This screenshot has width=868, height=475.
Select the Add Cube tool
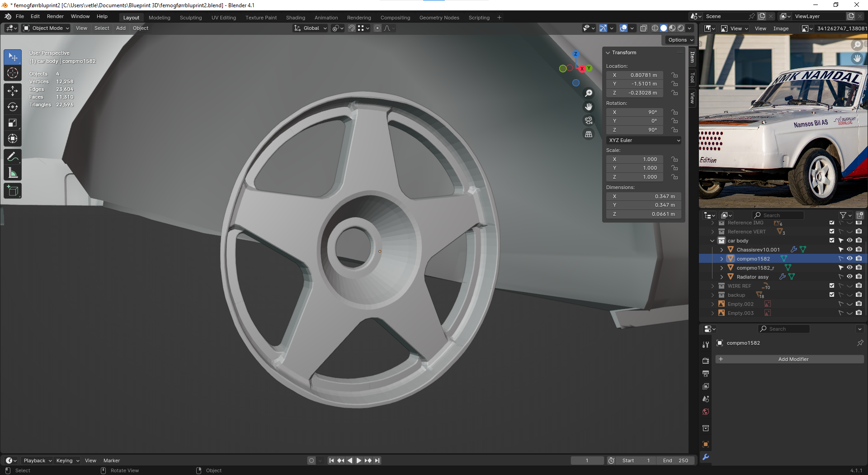pos(13,191)
